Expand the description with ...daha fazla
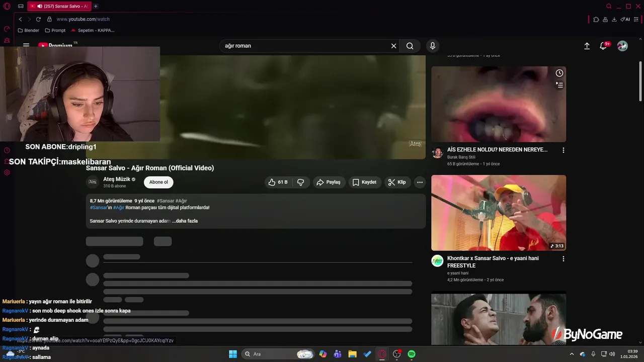Viewport: 644px width, 362px height. (x=185, y=221)
